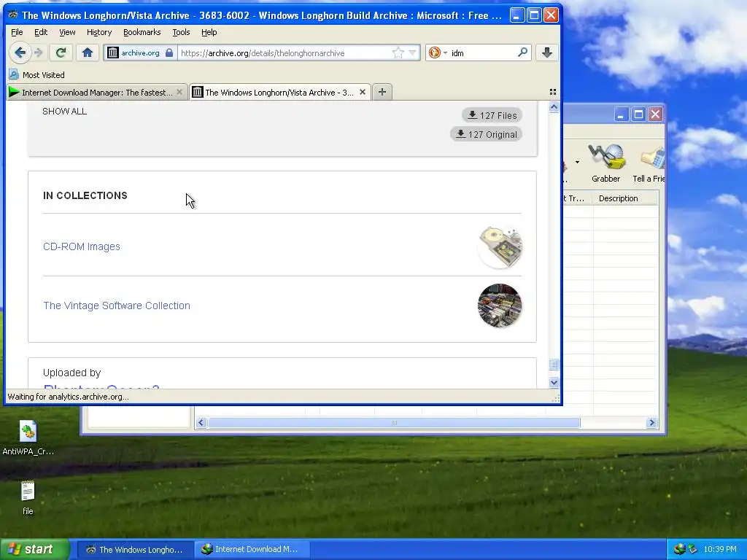
Task: Open the View menu
Action: (x=67, y=32)
